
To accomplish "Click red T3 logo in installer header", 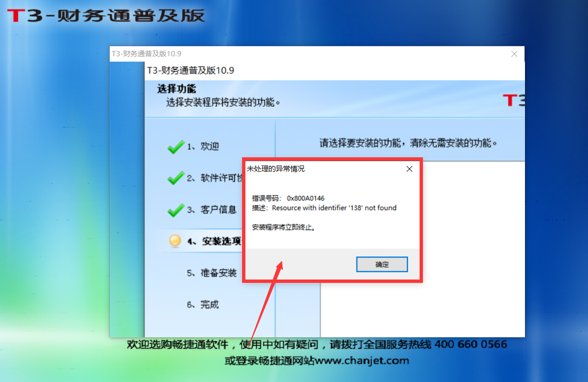I will pyautogui.click(x=514, y=101).
